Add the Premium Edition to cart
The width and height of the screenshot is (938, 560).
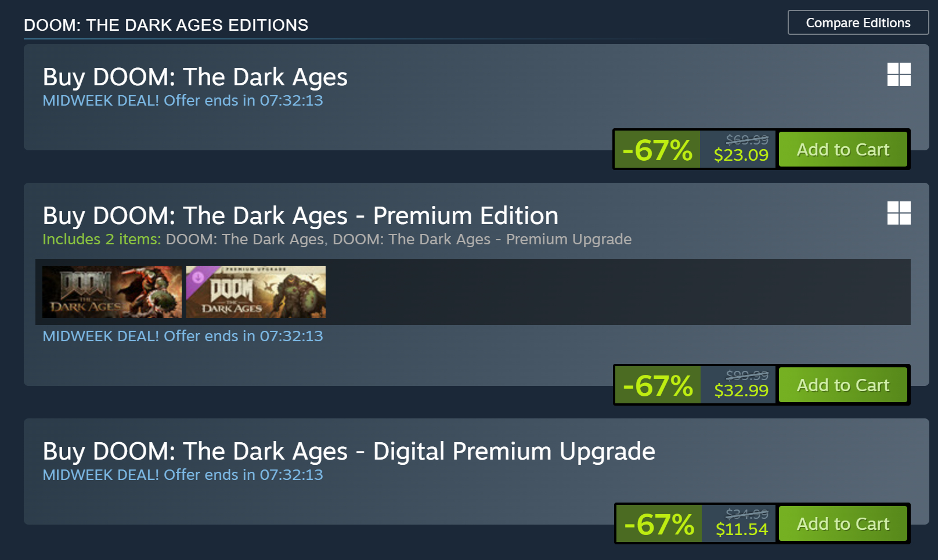(x=842, y=385)
